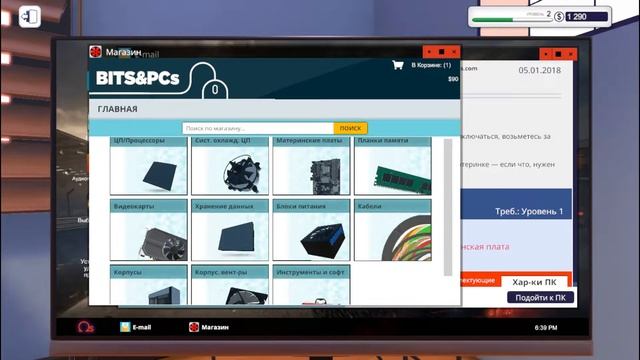Open the Видеокарты category

[149, 230]
